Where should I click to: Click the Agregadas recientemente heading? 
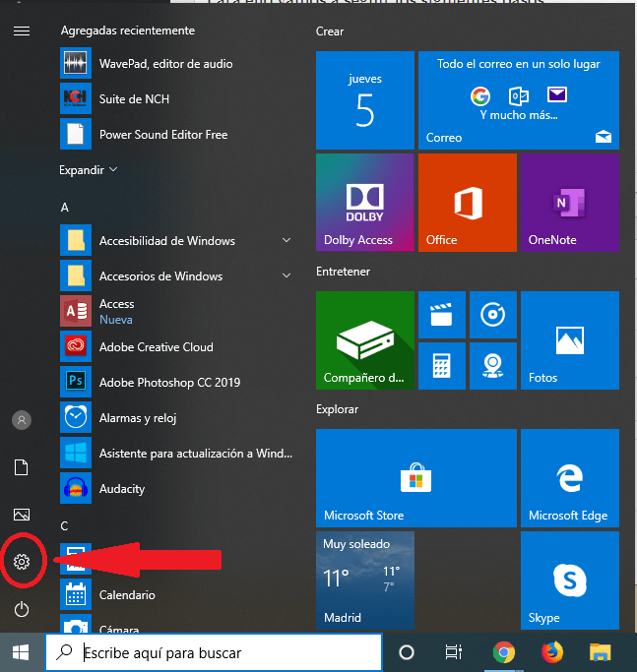pos(128,31)
